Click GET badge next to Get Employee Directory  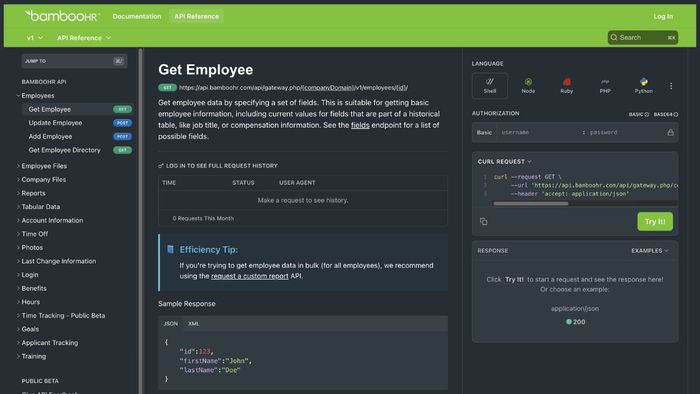click(x=122, y=150)
